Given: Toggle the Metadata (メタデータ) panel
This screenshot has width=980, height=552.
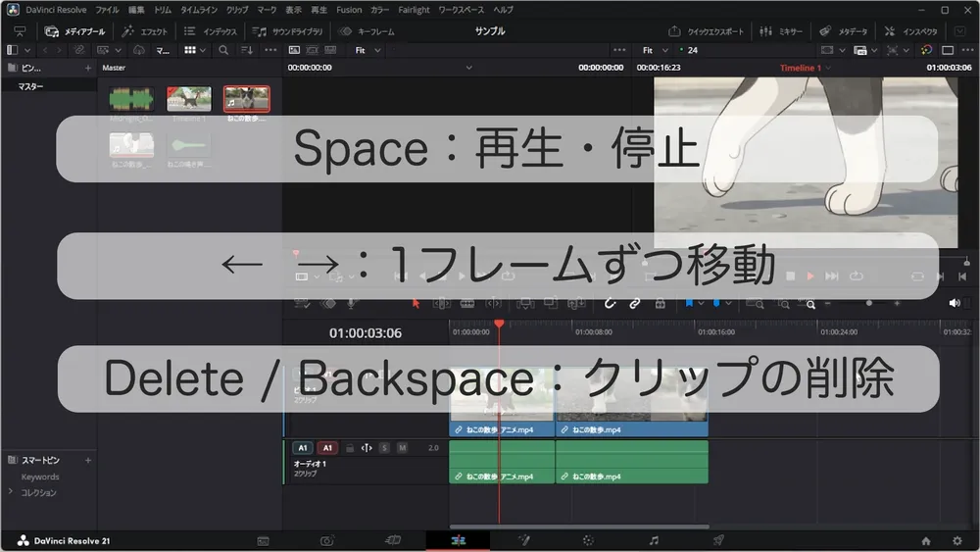Looking at the screenshot, I should [x=844, y=31].
